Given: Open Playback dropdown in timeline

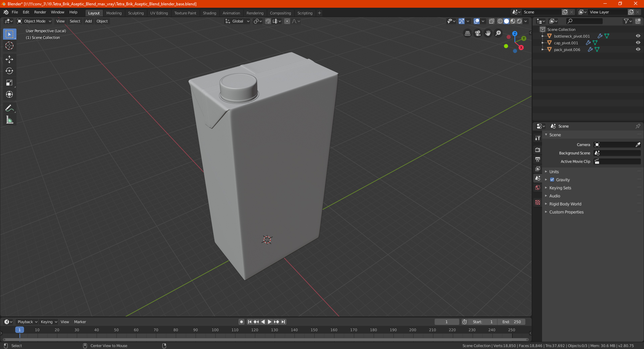Looking at the screenshot, I should tap(28, 322).
